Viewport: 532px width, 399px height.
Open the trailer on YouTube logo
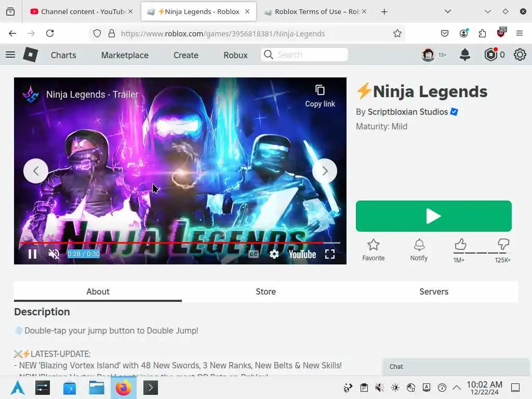(x=302, y=254)
